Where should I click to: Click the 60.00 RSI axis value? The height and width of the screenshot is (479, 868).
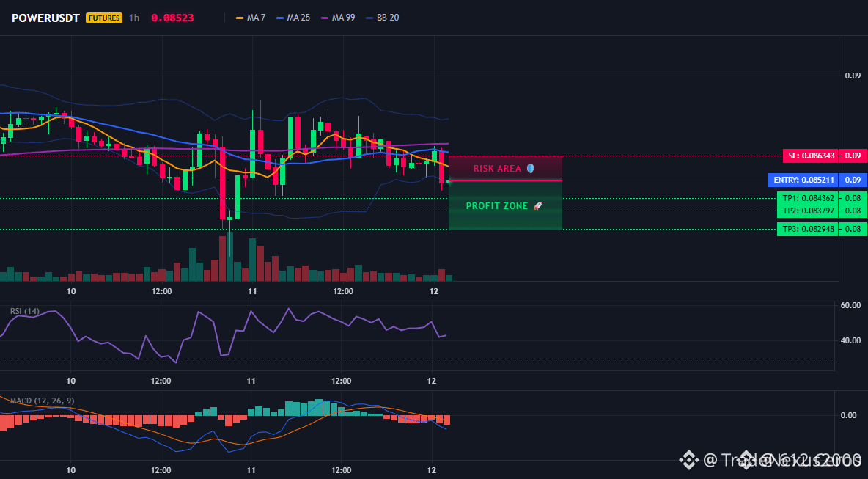click(850, 305)
